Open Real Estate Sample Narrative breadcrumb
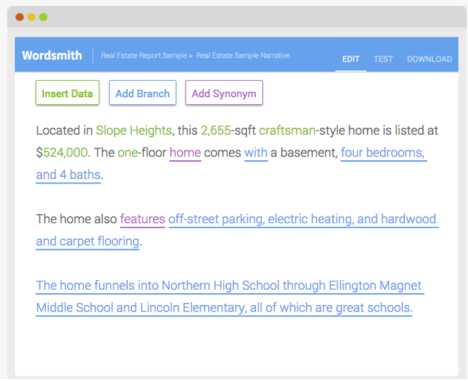The width and height of the screenshot is (468, 381). (243, 55)
